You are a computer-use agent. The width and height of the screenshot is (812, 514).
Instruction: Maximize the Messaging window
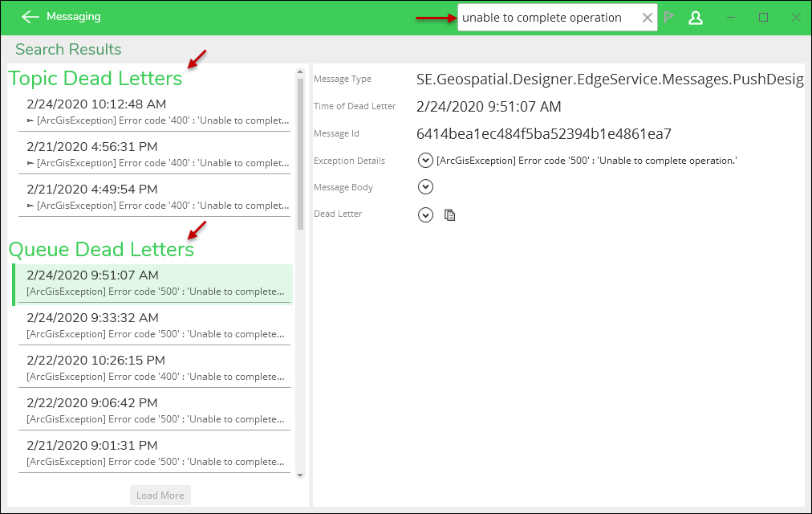click(763, 18)
